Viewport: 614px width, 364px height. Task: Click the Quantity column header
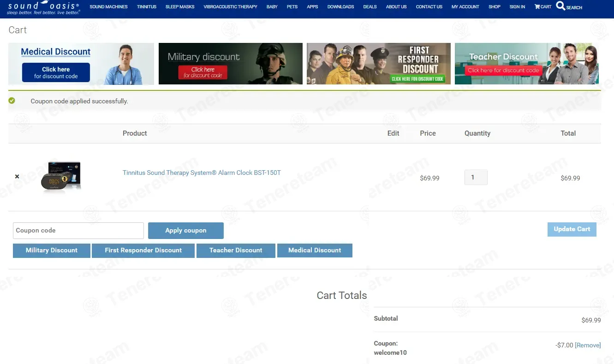click(477, 133)
